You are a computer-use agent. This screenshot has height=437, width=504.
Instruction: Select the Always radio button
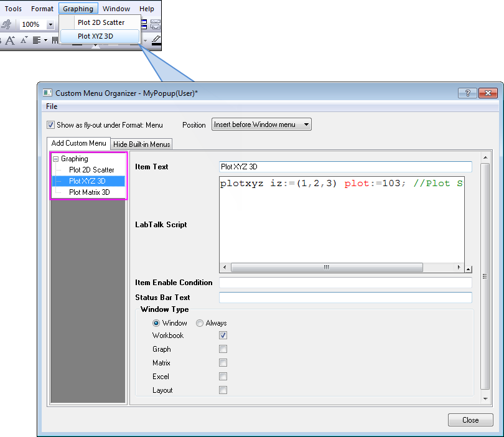tap(200, 323)
